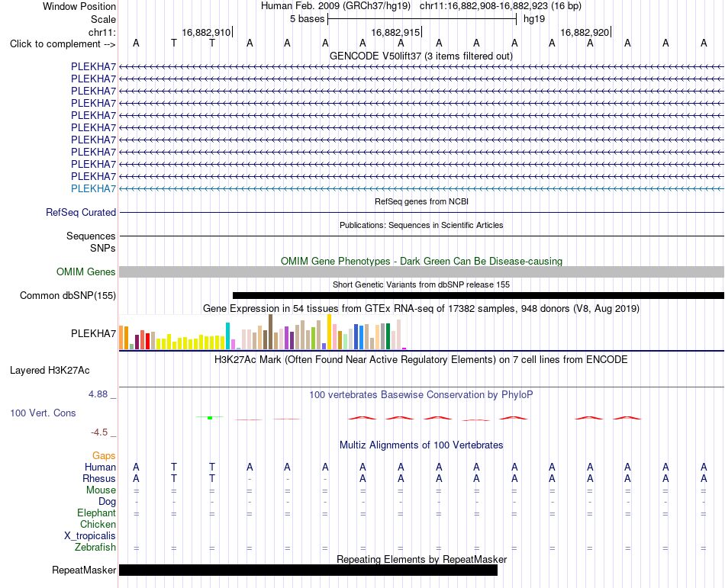Click the 16,882,920 ruler position label
The height and width of the screenshot is (588, 725).
click(x=585, y=32)
